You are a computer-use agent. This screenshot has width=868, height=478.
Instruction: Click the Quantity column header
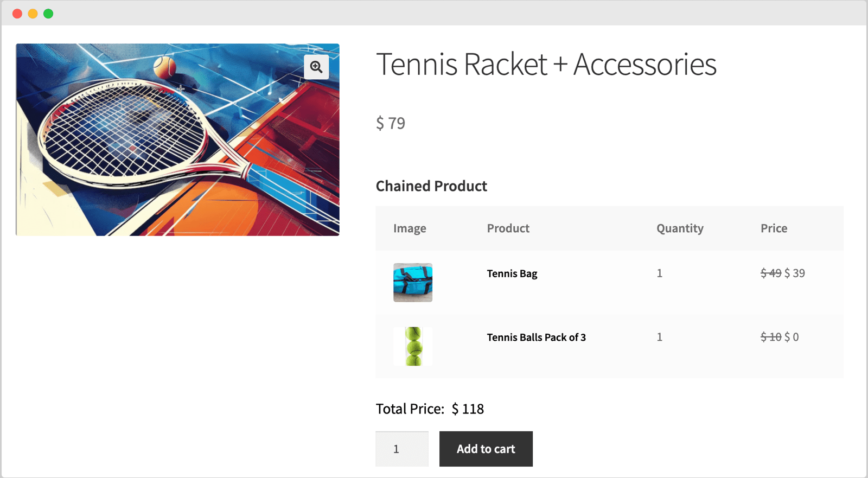coord(680,228)
